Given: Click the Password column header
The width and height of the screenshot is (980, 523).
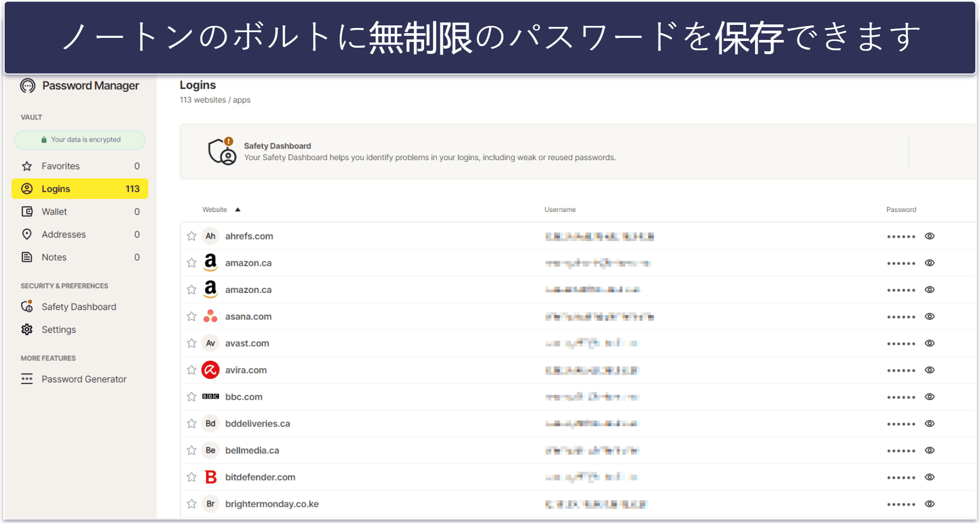Looking at the screenshot, I should pos(901,209).
